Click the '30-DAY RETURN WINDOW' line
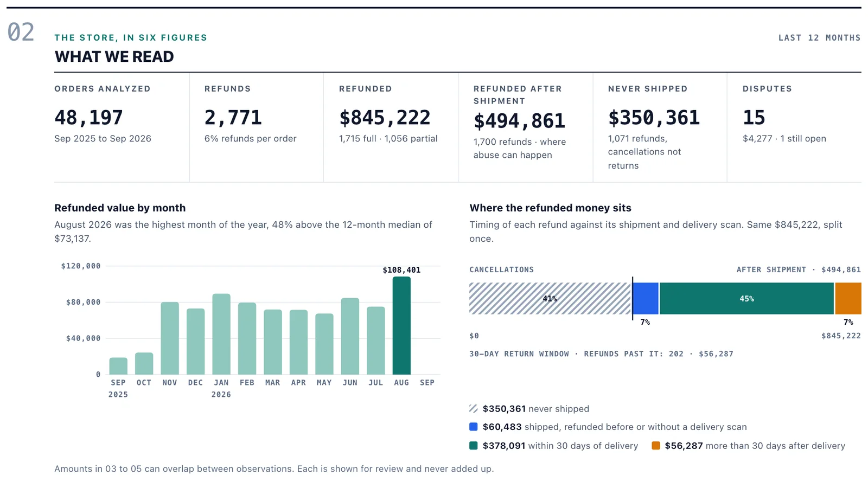The image size is (868, 482). point(601,354)
